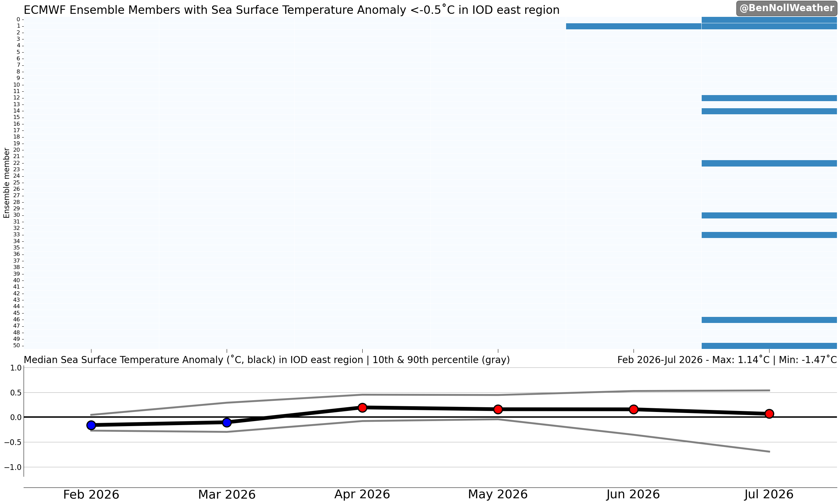Screen dimensions: 840x504
Task: Click the blue bar for ensemble member 30
Action: coord(769,215)
